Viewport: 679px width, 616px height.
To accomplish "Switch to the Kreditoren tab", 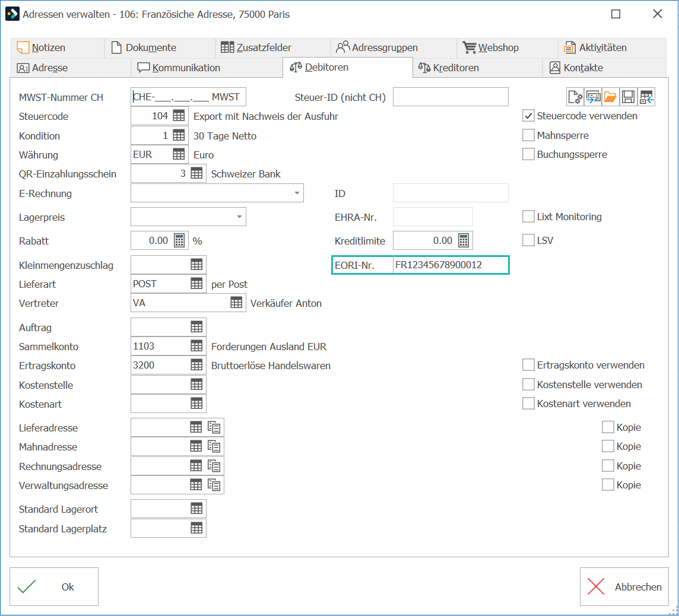I will 477,68.
